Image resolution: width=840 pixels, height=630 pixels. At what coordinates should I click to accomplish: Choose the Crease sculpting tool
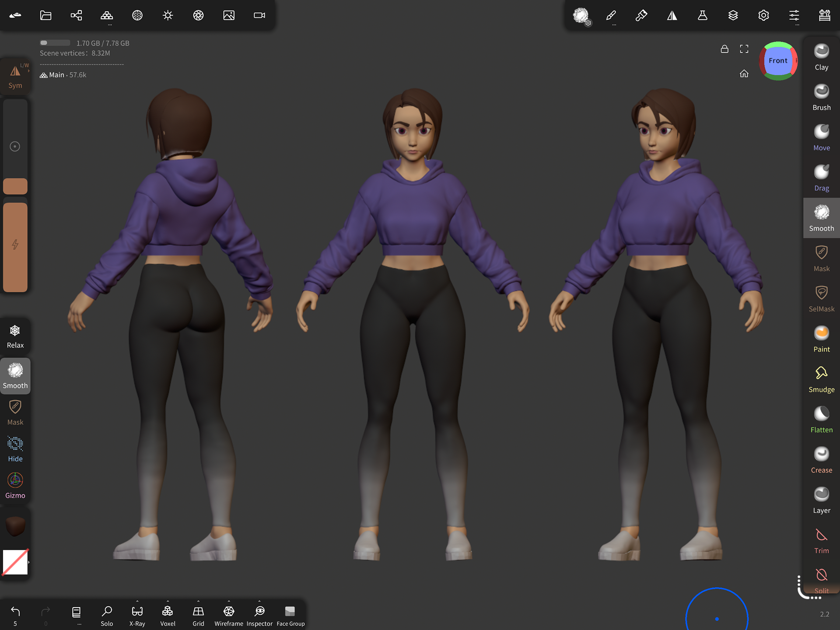[821, 459]
